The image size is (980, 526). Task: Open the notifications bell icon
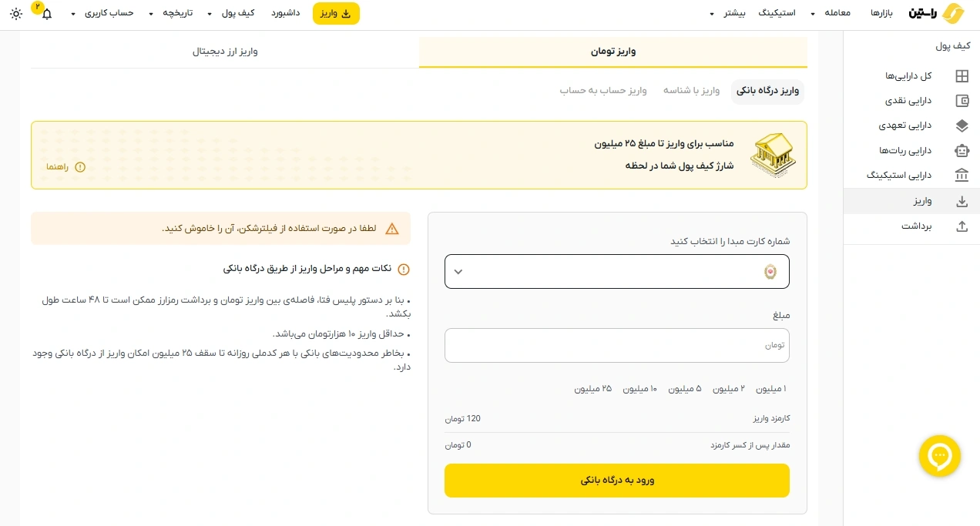(x=46, y=14)
